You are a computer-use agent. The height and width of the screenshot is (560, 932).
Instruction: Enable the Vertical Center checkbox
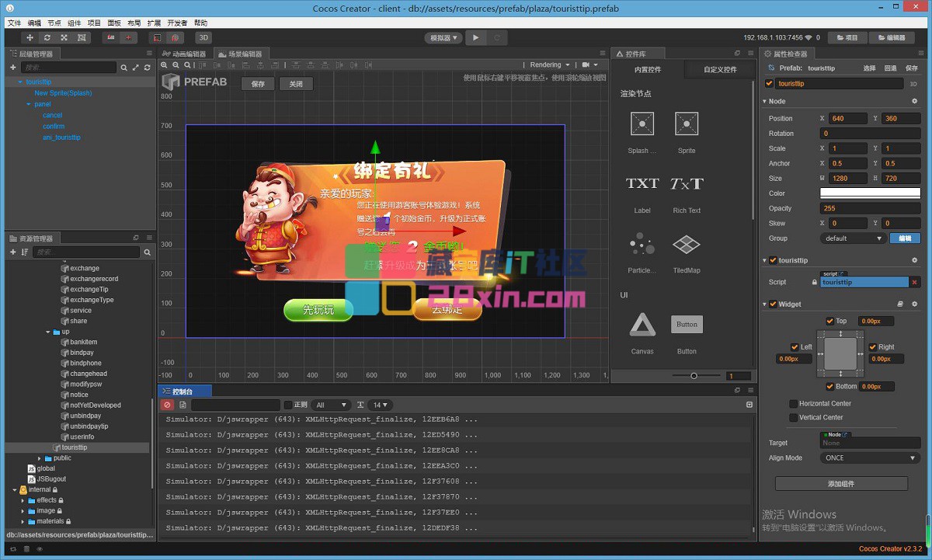(x=793, y=418)
